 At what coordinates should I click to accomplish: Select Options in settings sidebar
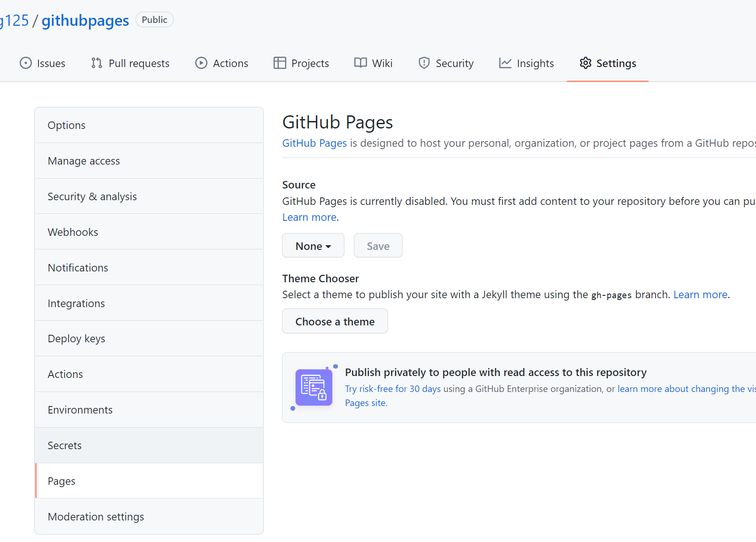pos(149,125)
